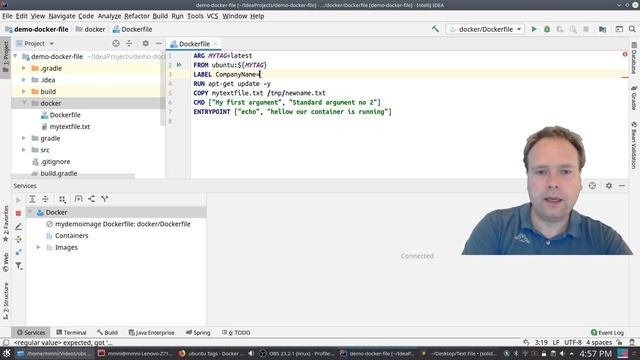The height and width of the screenshot is (360, 640).
Task: Hide the Project panel with minus icon
Action: 159,43
